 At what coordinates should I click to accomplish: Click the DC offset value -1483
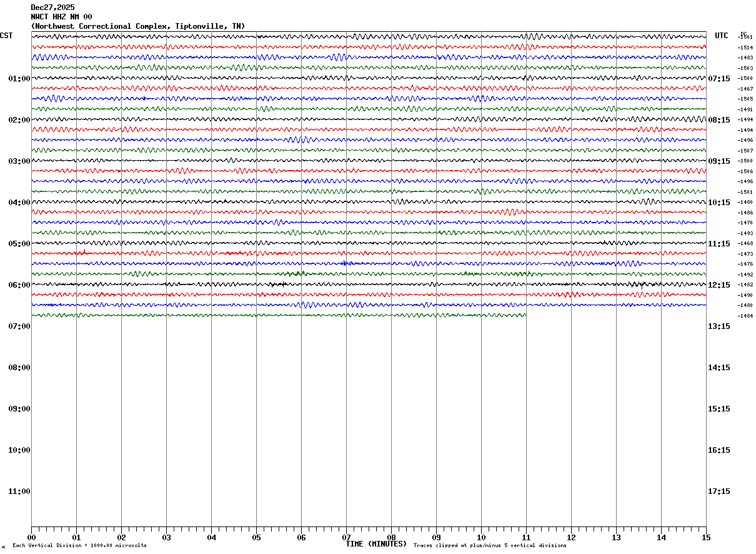pyautogui.click(x=745, y=58)
